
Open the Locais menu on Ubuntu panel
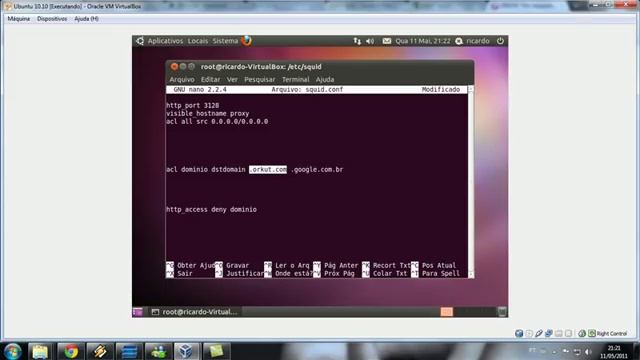[198, 41]
